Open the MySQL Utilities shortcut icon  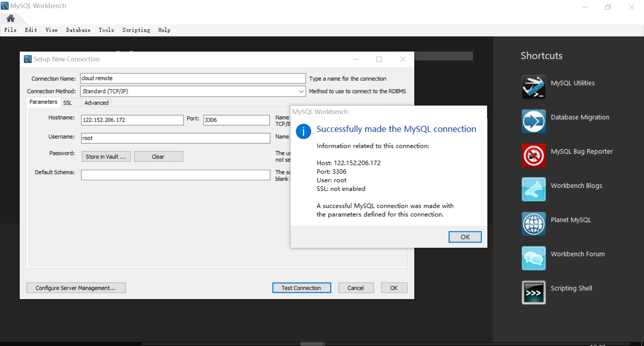tap(533, 87)
